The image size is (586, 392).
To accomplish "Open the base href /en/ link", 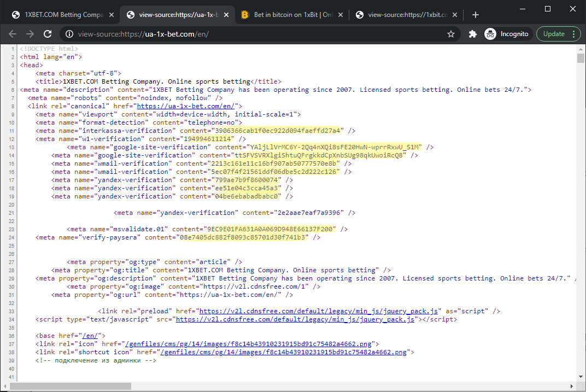I will pyautogui.click(x=90, y=336).
